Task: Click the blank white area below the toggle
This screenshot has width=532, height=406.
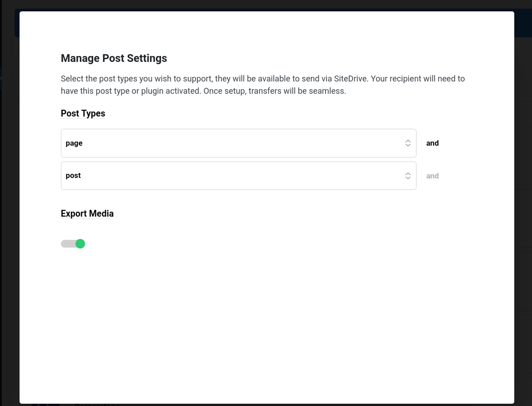Action: coord(264,319)
